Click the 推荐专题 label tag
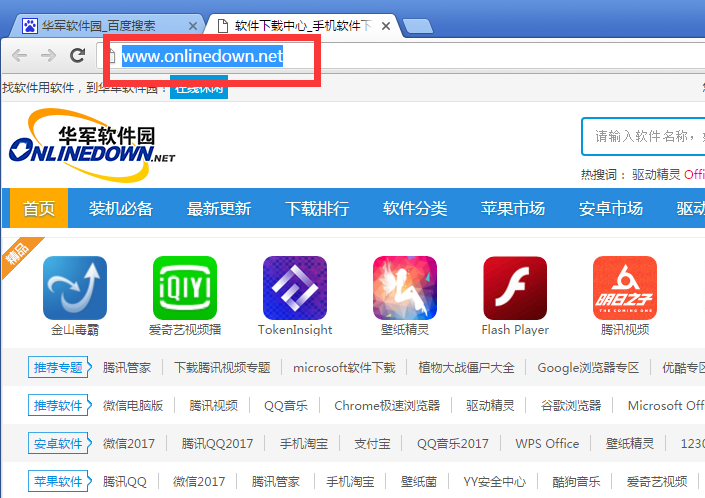705x498 pixels. tap(59, 367)
